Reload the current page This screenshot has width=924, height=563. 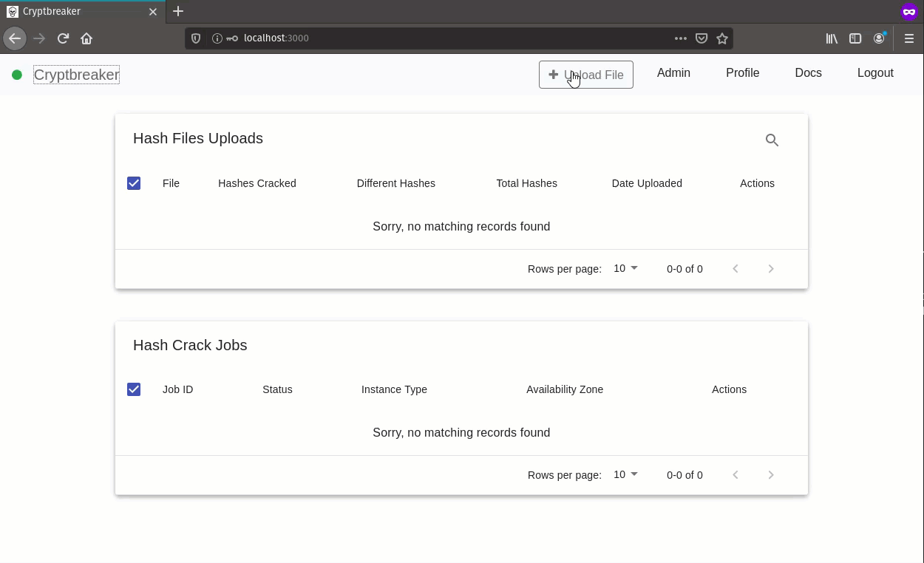(63, 38)
